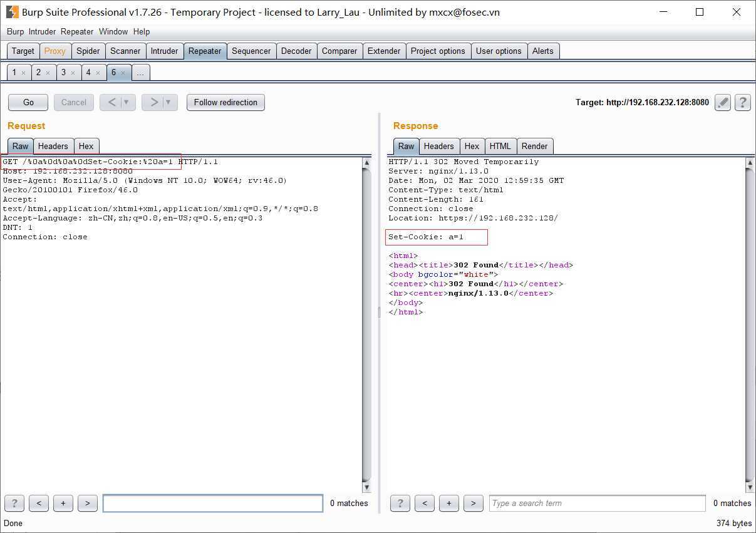Close Repeater tab 4 with its x
The height and width of the screenshot is (533, 756).
98,73
